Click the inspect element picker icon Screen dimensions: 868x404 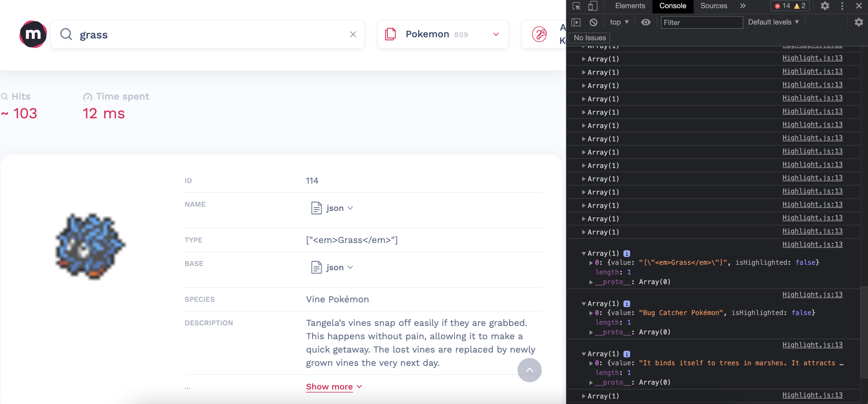pyautogui.click(x=576, y=6)
